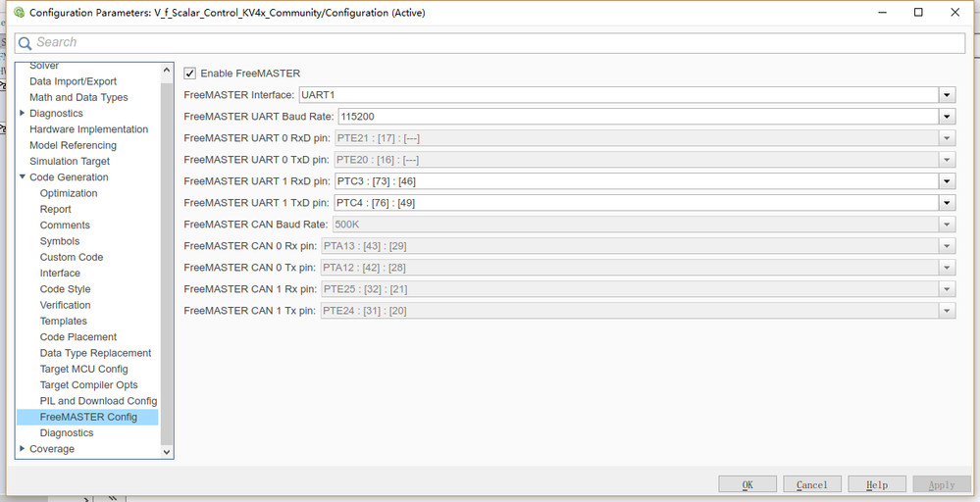Open FreeMASTER UART Baud Rate dropdown
The image size is (980, 502).
click(947, 116)
